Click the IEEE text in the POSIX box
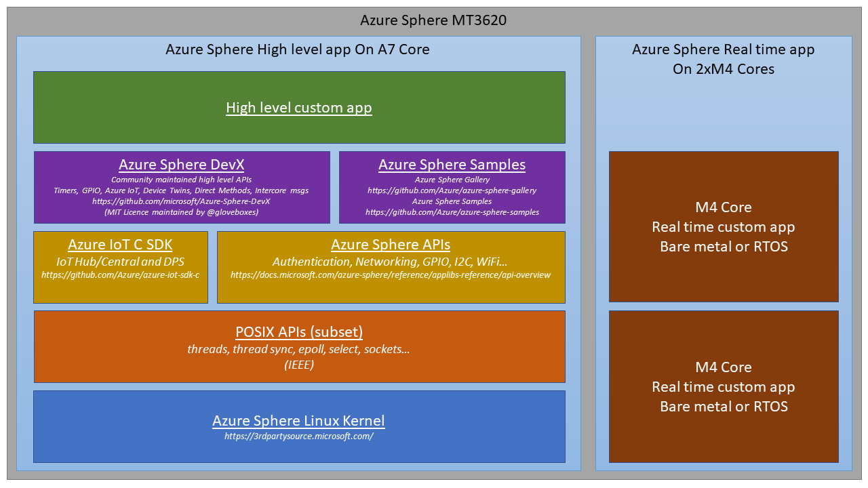This screenshot has width=868, height=488. (299, 364)
